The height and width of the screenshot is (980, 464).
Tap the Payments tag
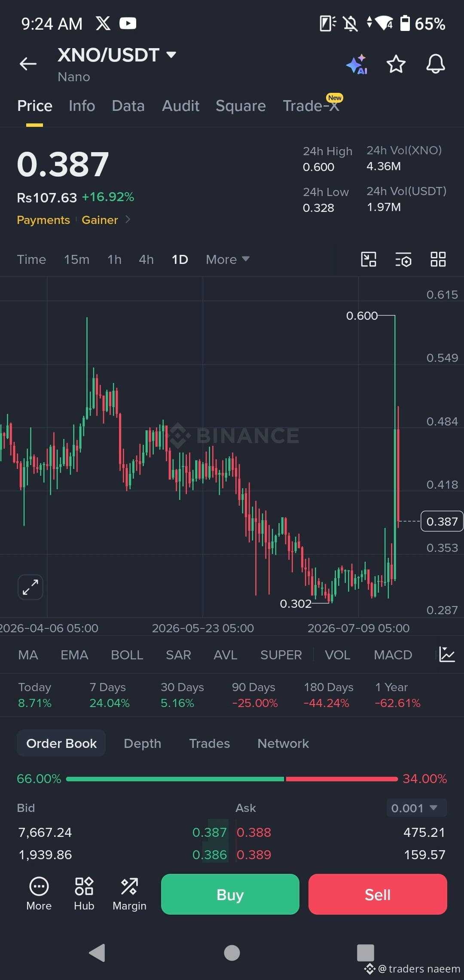coord(43,220)
